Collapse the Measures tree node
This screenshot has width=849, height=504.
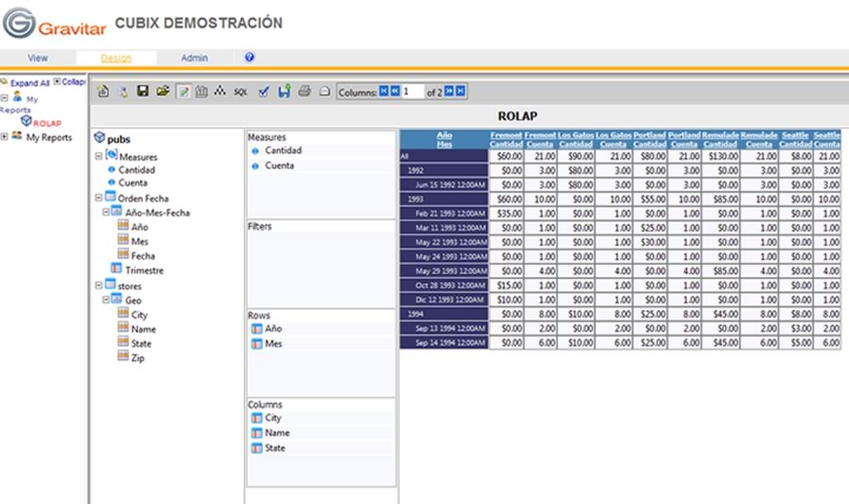pyautogui.click(x=98, y=156)
